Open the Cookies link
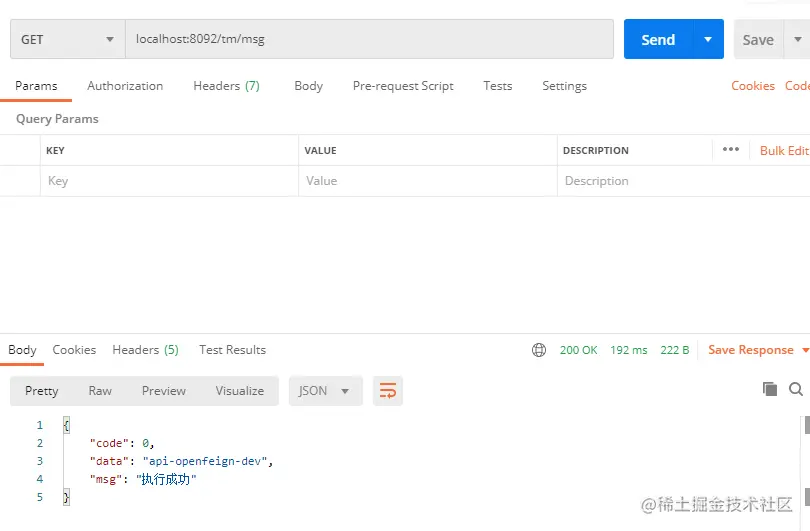This screenshot has height=531, width=810. pyautogui.click(x=753, y=86)
